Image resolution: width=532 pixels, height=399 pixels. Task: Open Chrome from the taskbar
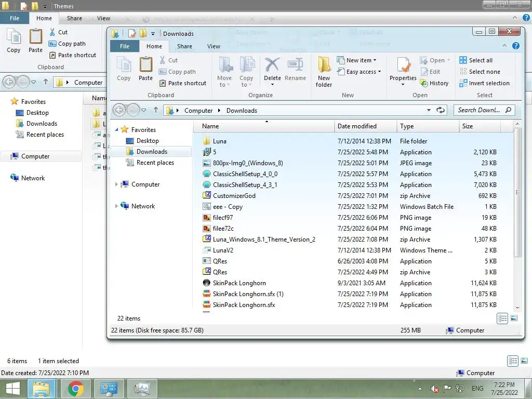coord(76,389)
